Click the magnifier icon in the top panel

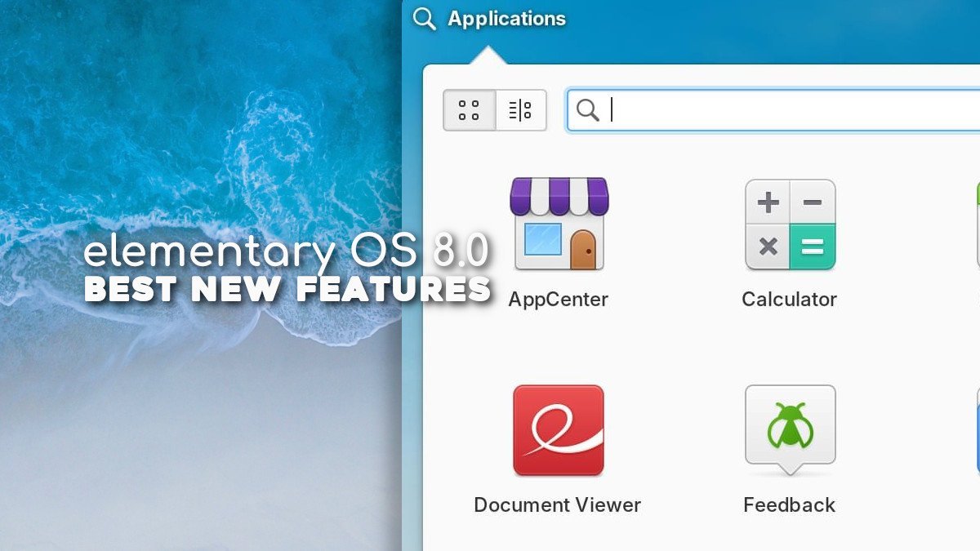pos(424,19)
